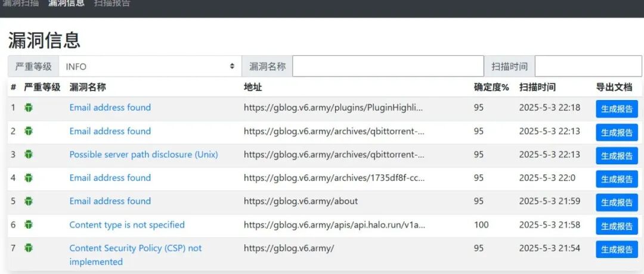Viewport: 644px width, 274px height.
Task: Click the 确定度% column header
Action: (x=491, y=87)
